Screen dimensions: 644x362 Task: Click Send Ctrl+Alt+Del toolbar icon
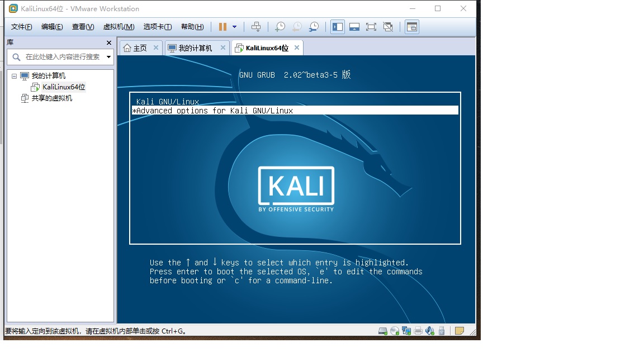coord(256,27)
